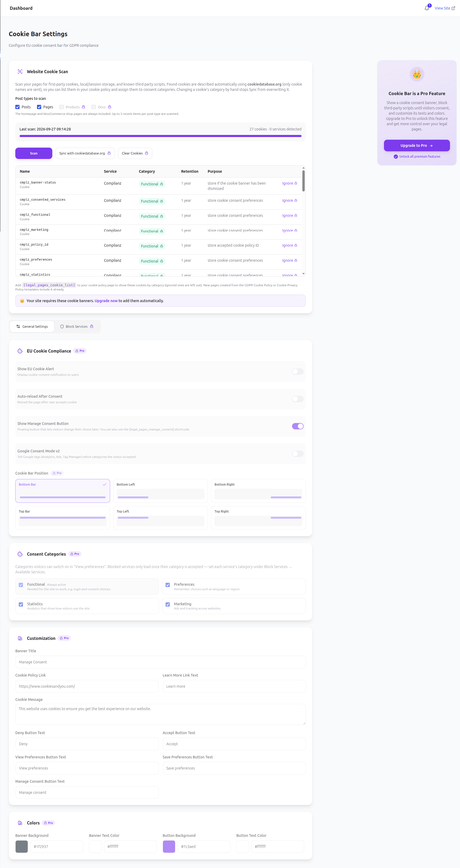Select the Top Left bar position
Image resolution: width=460 pixels, height=868 pixels.
(x=160, y=518)
